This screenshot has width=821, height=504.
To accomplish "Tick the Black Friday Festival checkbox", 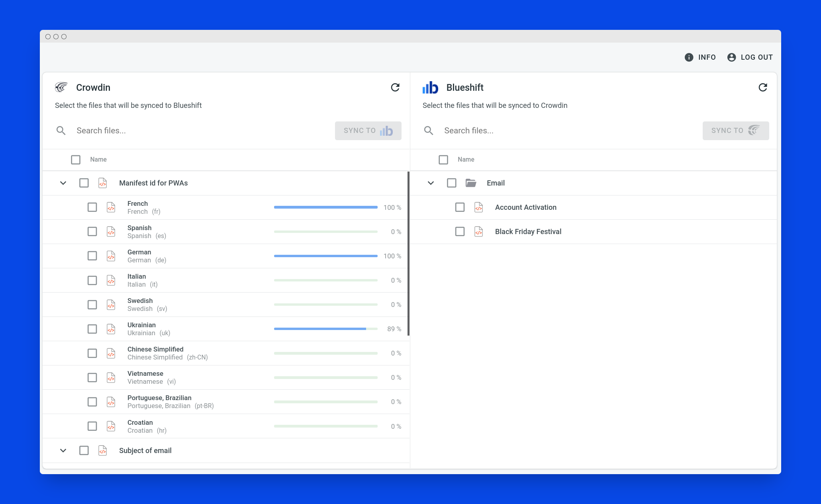I will pyautogui.click(x=460, y=232).
